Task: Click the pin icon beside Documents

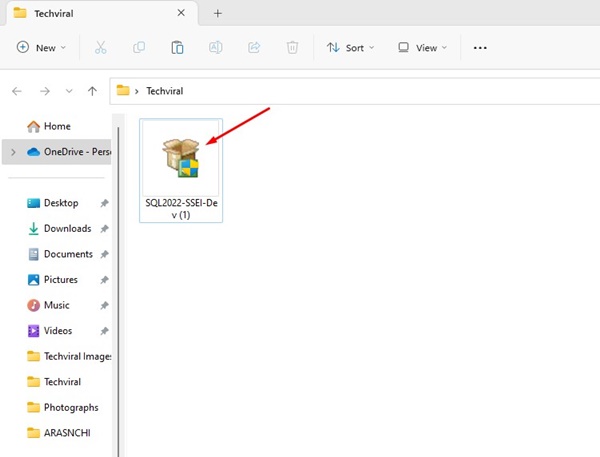Action: (104, 254)
